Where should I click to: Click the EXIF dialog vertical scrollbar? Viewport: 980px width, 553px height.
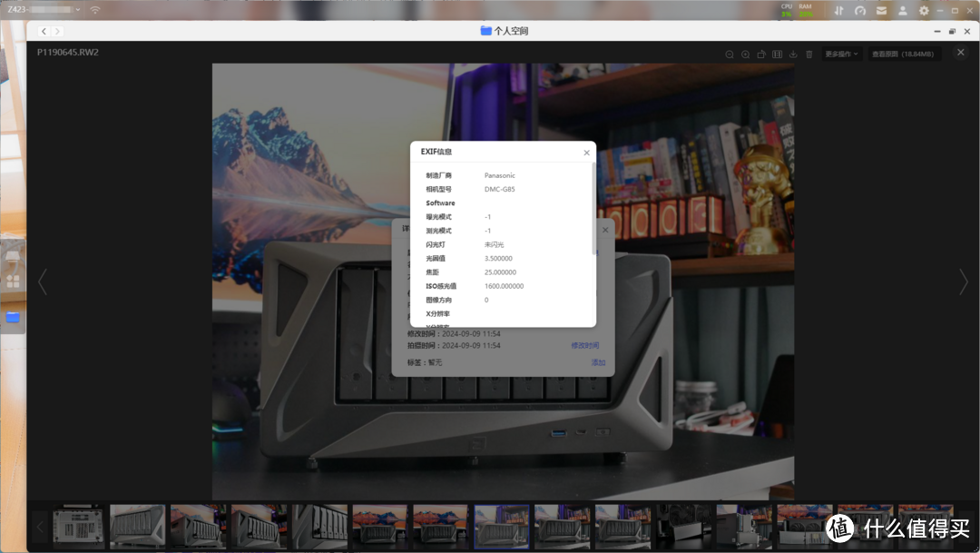[x=594, y=209]
